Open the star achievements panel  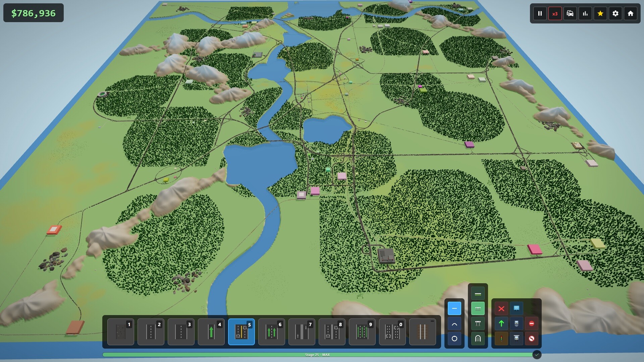coord(600,13)
